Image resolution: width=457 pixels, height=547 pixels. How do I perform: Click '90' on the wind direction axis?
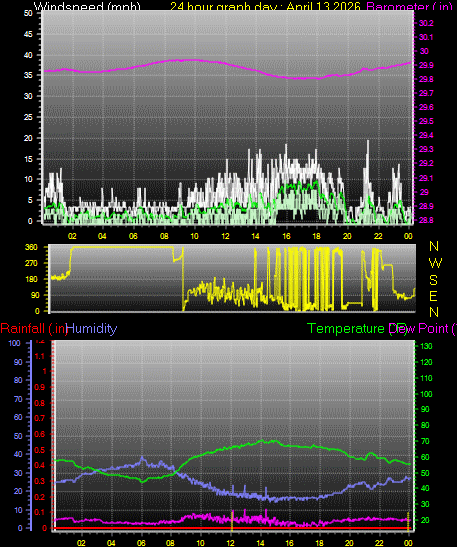(34, 295)
